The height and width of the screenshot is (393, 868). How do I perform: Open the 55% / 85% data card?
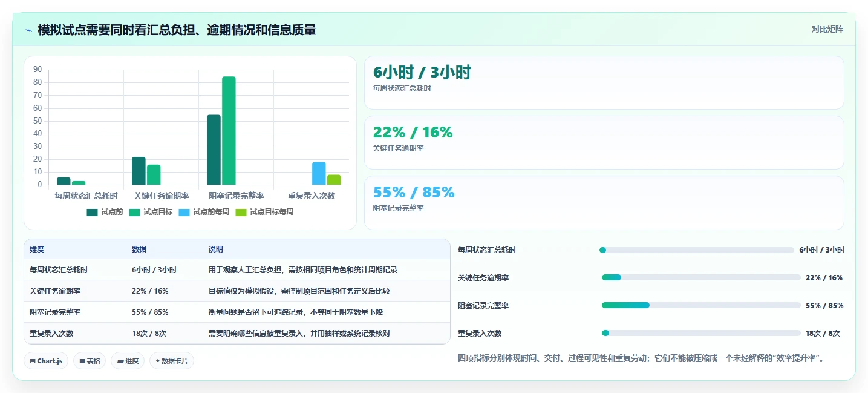coord(604,202)
